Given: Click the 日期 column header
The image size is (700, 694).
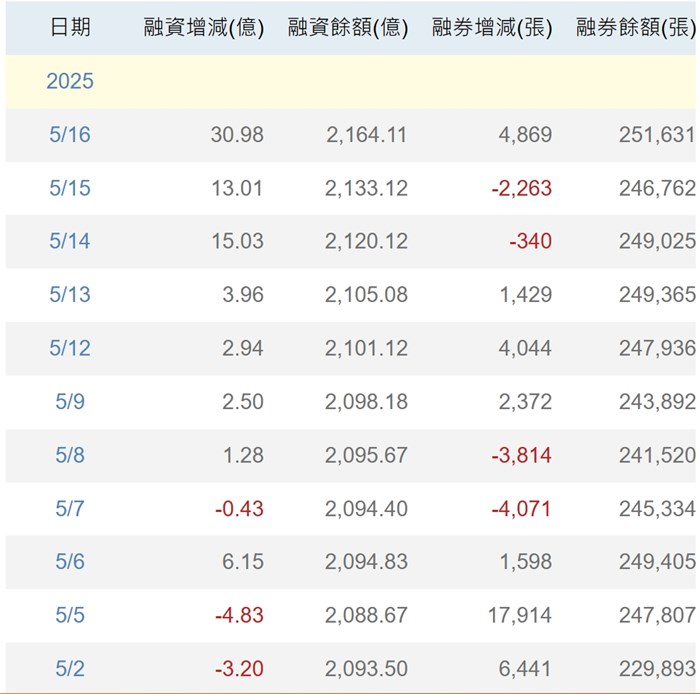Looking at the screenshot, I should tap(70, 28).
